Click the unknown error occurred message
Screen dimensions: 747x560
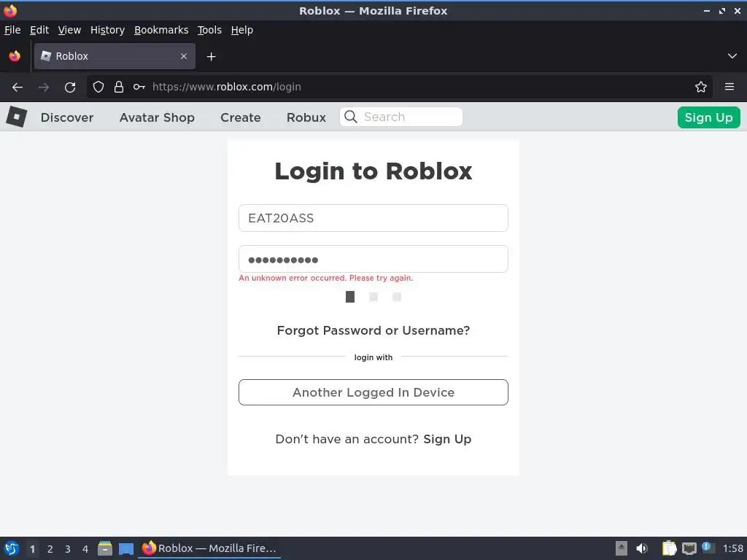pos(326,278)
